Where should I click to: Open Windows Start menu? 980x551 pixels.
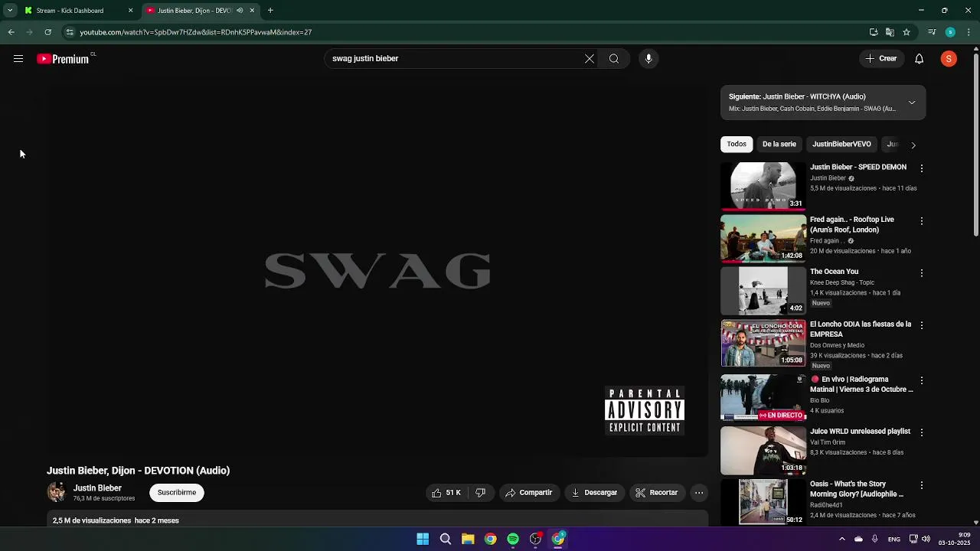(423, 539)
